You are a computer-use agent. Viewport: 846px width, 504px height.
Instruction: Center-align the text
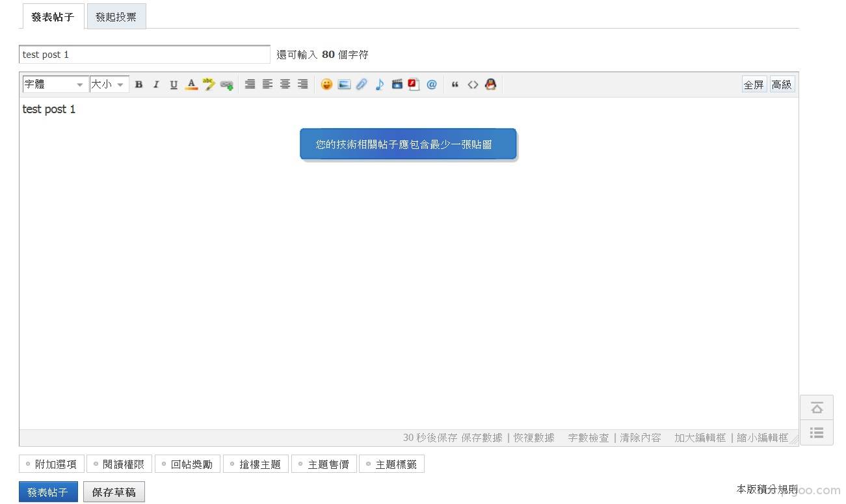pyautogui.click(x=285, y=85)
